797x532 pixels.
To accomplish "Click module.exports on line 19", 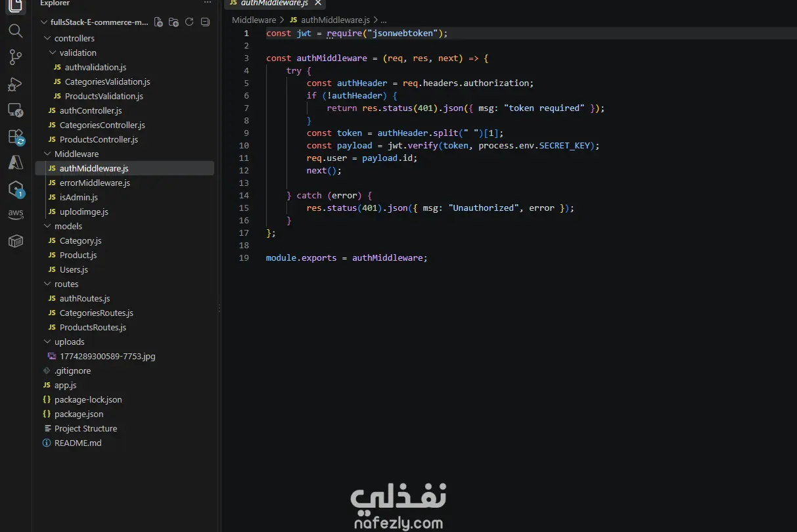I will pyautogui.click(x=301, y=257).
